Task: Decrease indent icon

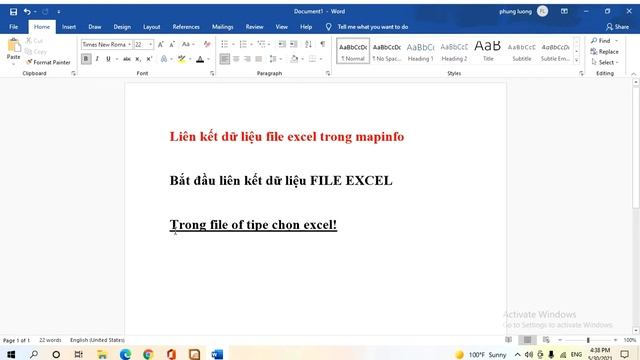Action: coord(282,44)
